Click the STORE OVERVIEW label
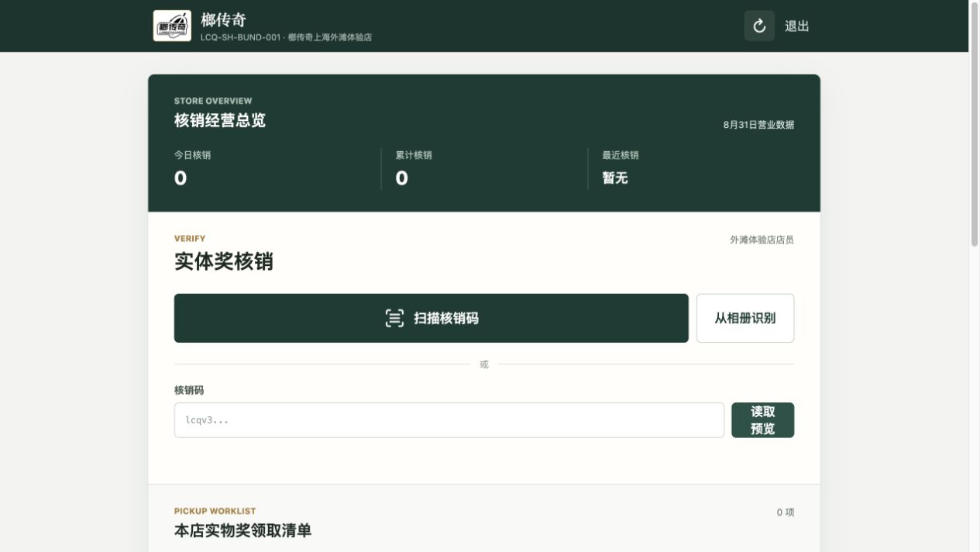This screenshot has height=552, width=980. [213, 101]
